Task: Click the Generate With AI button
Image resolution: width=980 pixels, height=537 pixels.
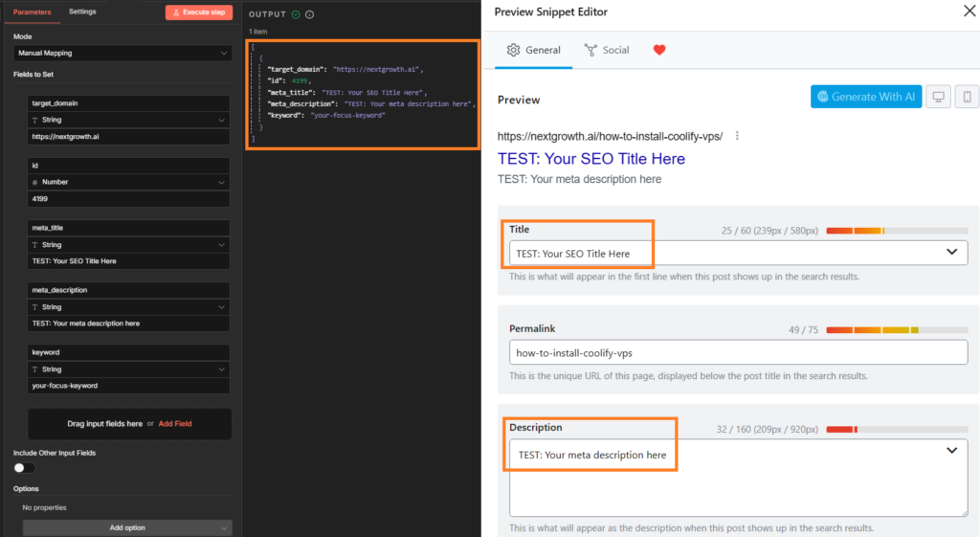Action: [x=865, y=97]
